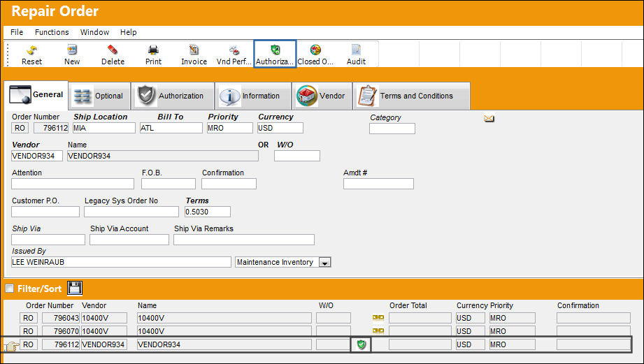Expand the Maintenance Inventory dropdown
Viewport: 644px width, 364px height.
coord(324,263)
